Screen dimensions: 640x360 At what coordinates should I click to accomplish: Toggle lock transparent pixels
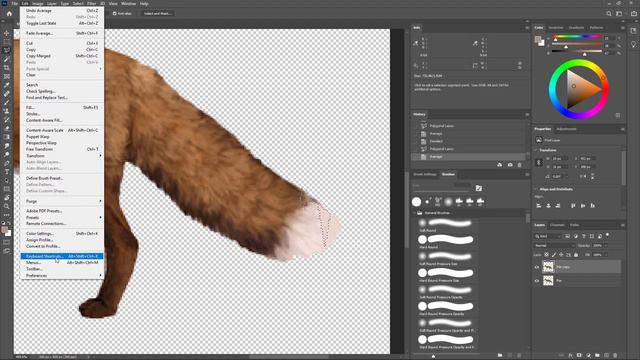(547, 255)
